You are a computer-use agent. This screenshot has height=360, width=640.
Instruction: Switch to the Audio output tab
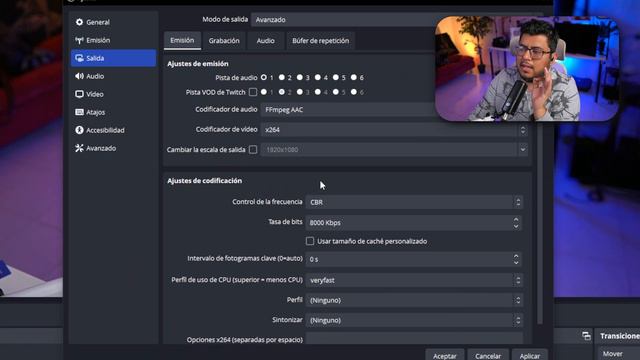tap(266, 41)
